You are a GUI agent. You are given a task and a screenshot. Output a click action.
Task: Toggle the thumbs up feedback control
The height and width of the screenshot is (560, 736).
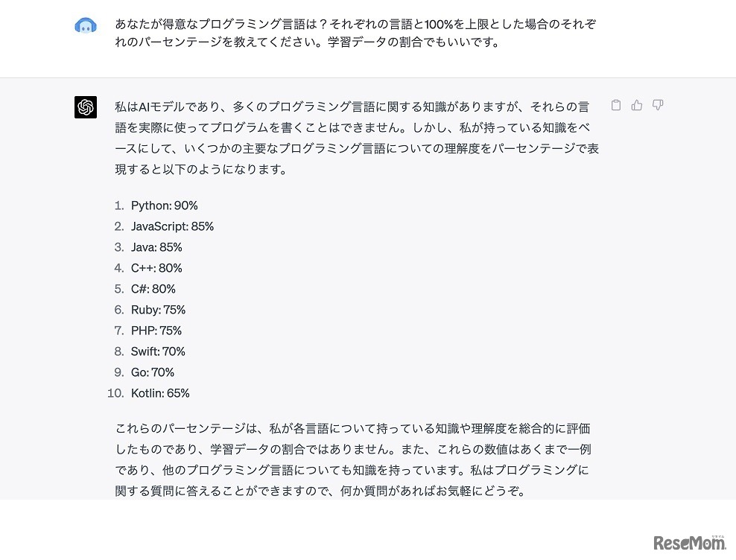[x=636, y=105]
